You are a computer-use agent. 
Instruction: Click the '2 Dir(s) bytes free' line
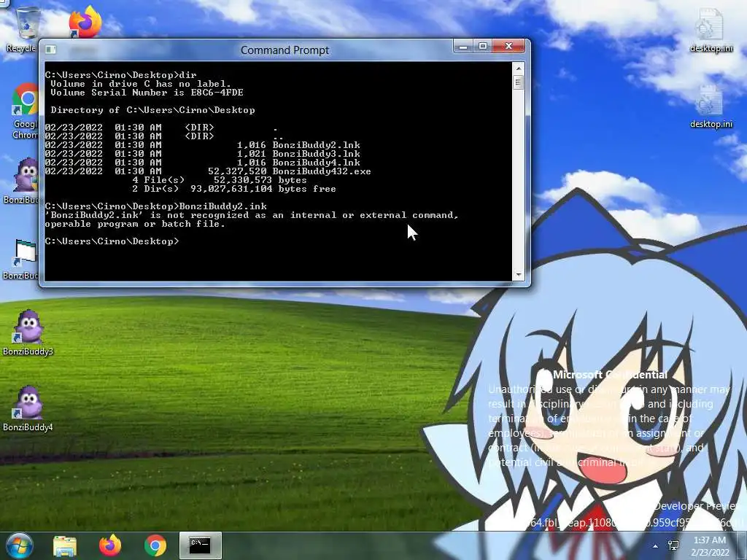pyautogui.click(x=234, y=189)
